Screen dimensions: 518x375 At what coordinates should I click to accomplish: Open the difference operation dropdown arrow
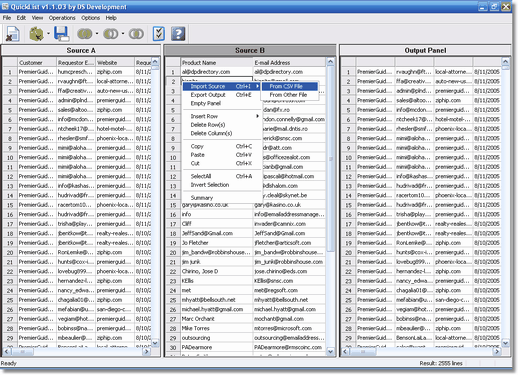tap(123, 34)
